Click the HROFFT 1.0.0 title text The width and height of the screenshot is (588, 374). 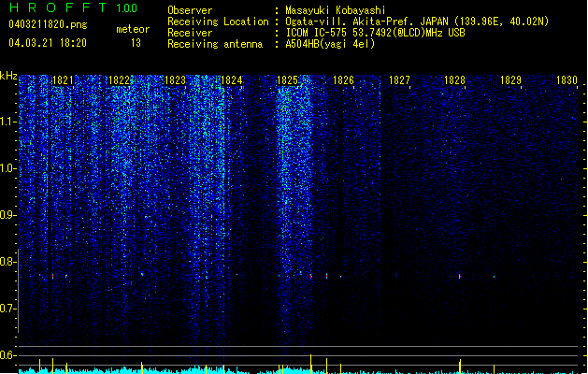click(x=74, y=7)
